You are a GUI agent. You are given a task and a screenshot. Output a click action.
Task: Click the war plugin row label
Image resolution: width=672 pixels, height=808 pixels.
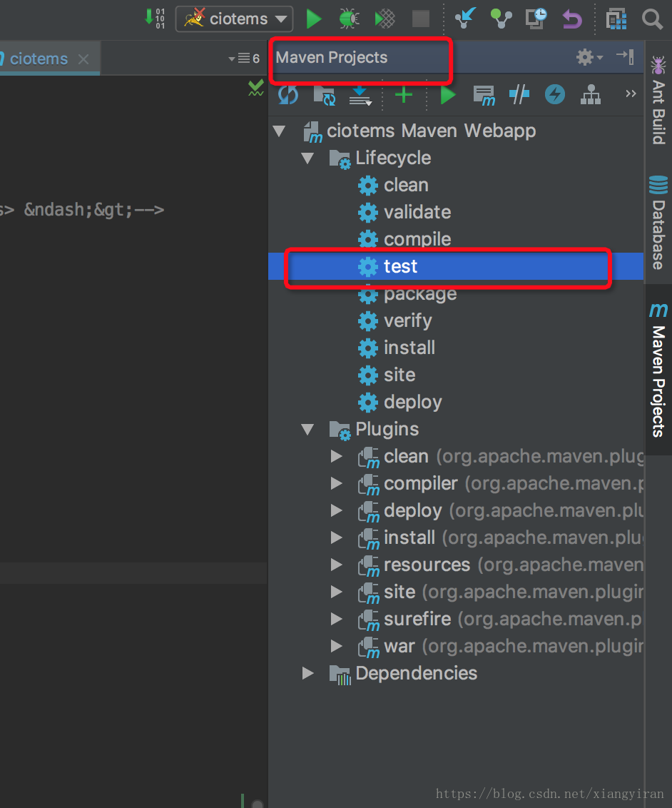(x=399, y=646)
